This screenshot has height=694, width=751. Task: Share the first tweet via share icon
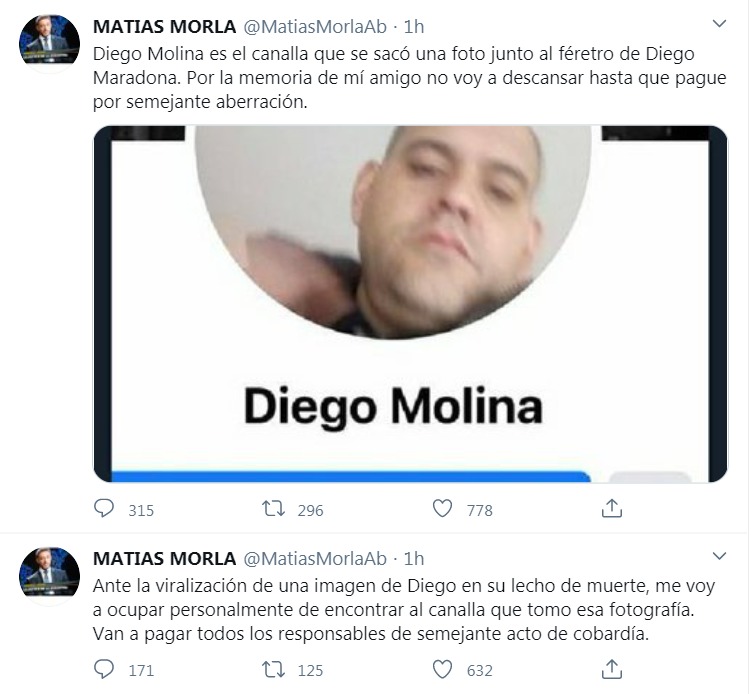pyautogui.click(x=612, y=508)
